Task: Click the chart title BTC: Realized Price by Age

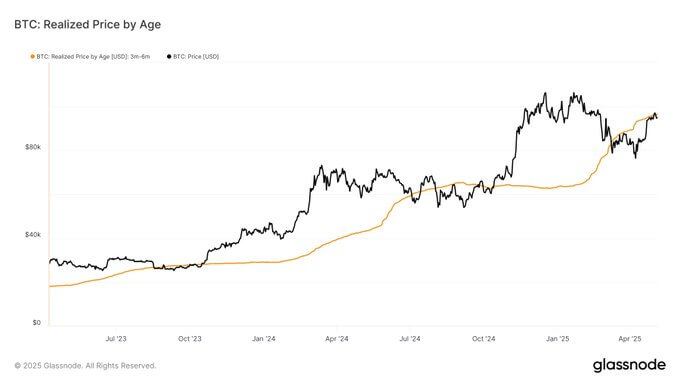Action: 88,25
